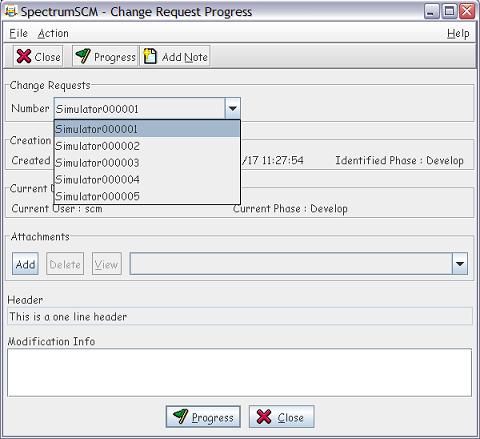Click the Add attachment button
This screenshot has width=480, height=439.
25,264
